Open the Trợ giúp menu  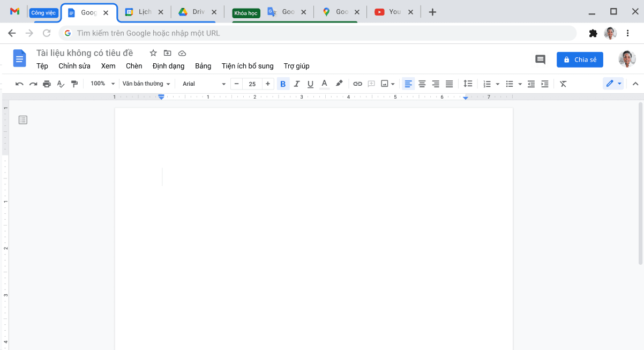click(x=296, y=66)
